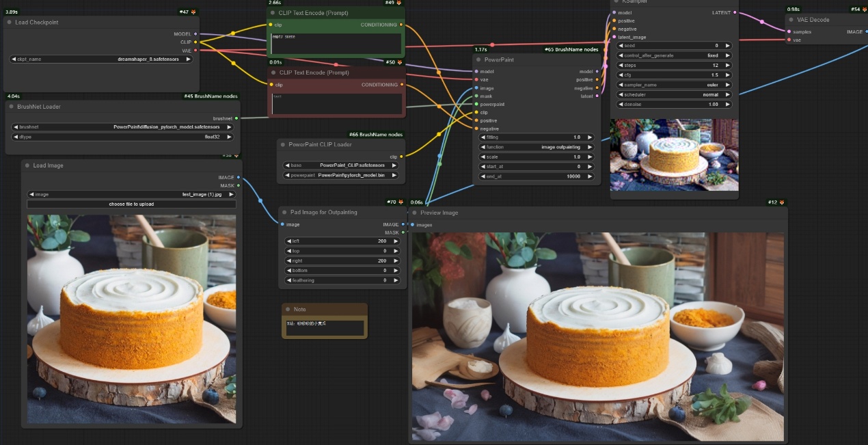
Task: Collapse the Pad Image for Outpainting node
Action: pyautogui.click(x=284, y=213)
